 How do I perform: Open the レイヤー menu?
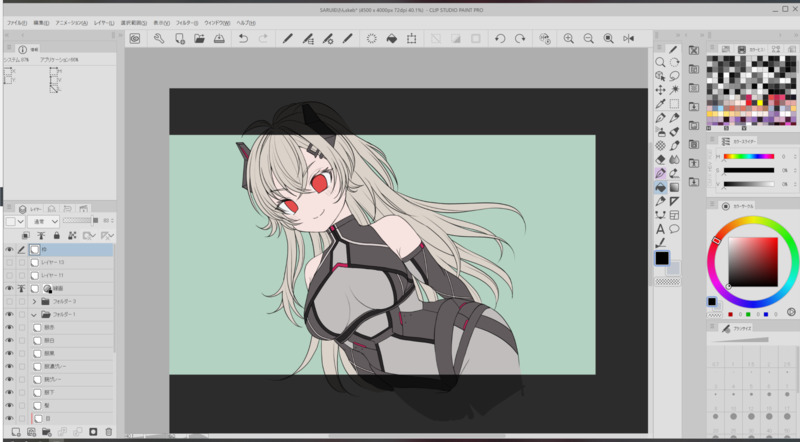click(x=104, y=23)
